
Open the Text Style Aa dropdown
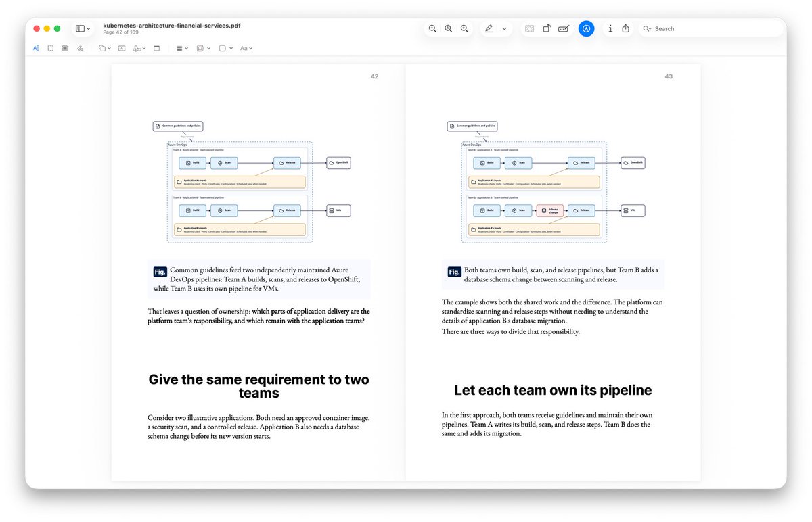(246, 48)
